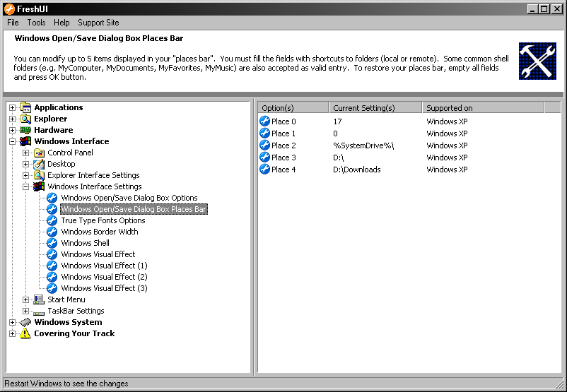The width and height of the screenshot is (567, 392).
Task: Click the D:\Downloads setting value
Action: 357,170
